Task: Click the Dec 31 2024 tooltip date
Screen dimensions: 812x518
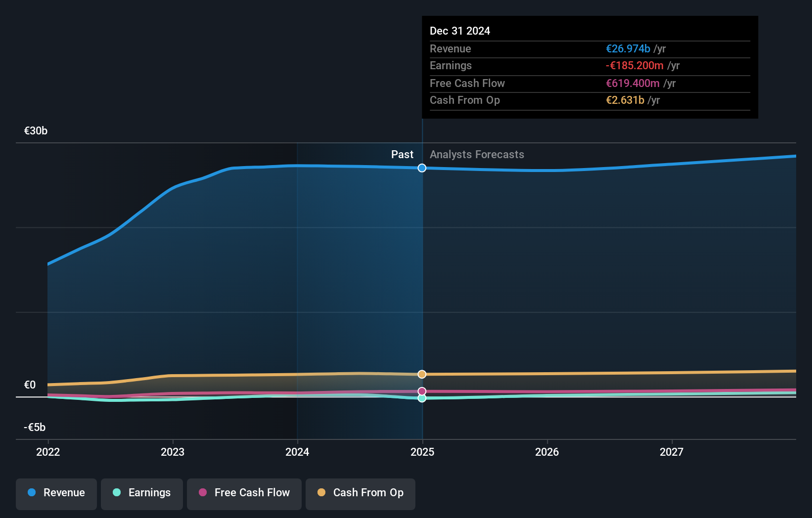Action: pos(460,31)
